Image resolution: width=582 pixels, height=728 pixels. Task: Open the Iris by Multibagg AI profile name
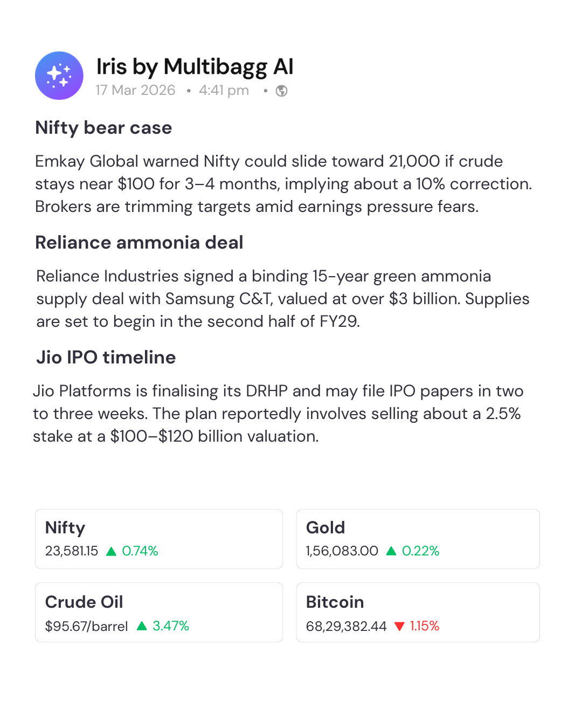[x=195, y=67]
